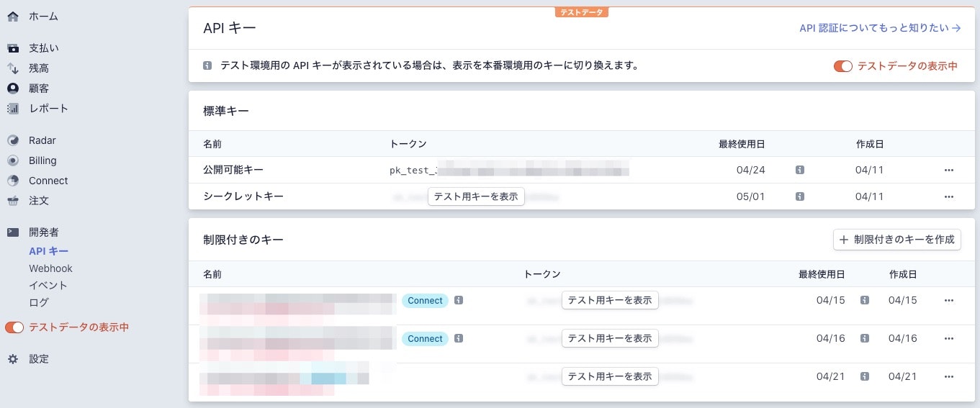This screenshot has height=408, width=980.
Task: Click info icon next to 04/15 last-used date
Action: point(865,300)
